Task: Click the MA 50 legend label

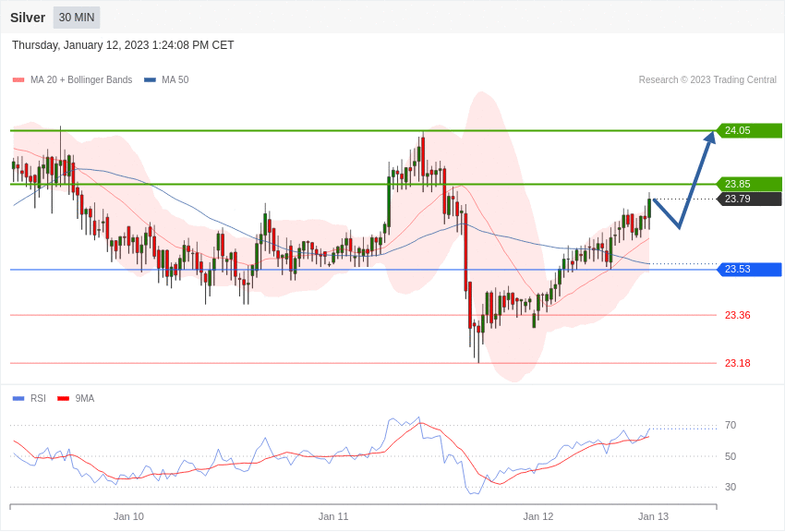Action: coord(175,79)
